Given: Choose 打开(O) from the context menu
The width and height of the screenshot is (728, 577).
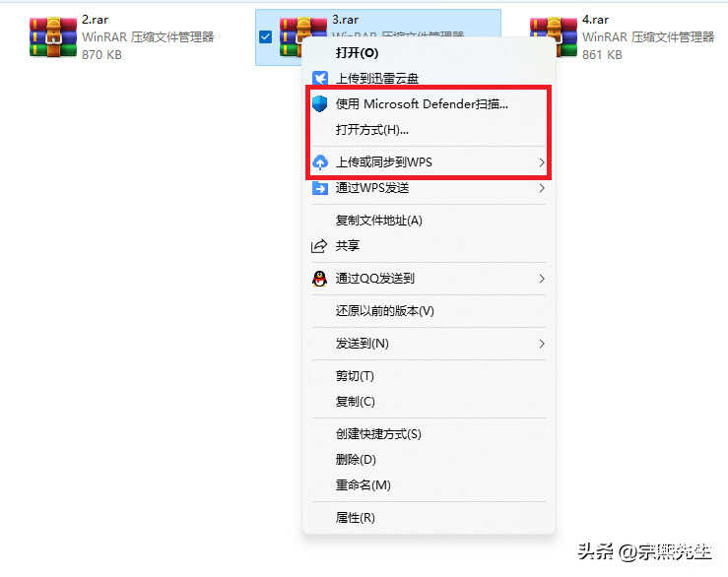Looking at the screenshot, I should tap(357, 53).
